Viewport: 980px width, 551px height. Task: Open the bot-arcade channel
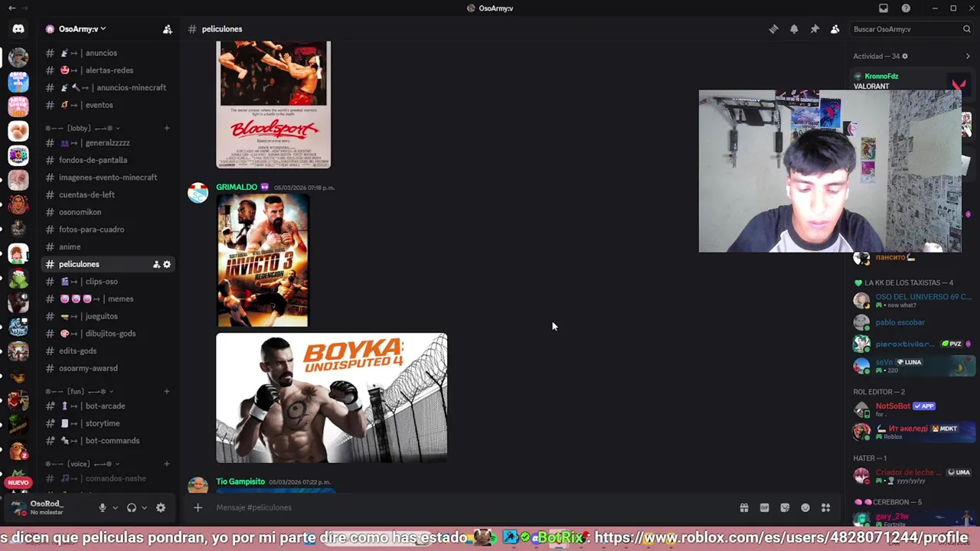[x=108, y=406]
